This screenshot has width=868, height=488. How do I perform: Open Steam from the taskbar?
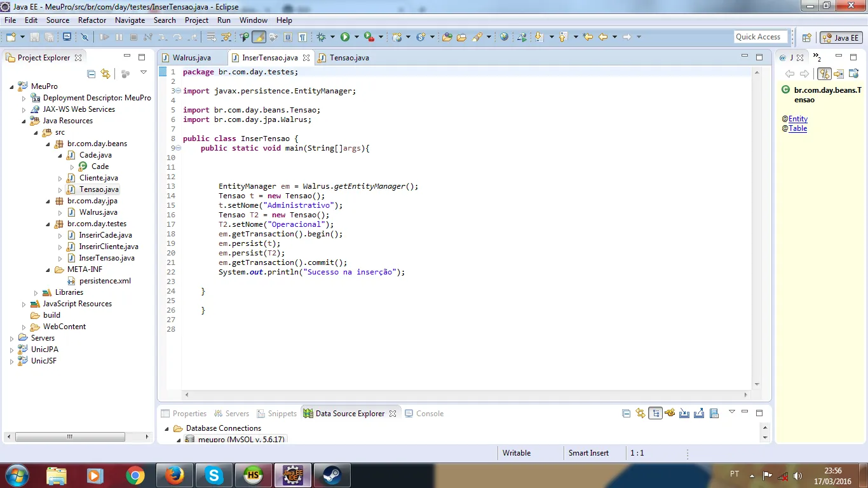(332, 475)
